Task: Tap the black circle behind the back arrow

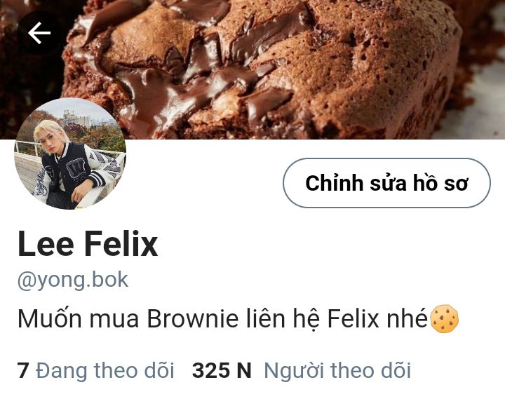Action: pos(39,33)
